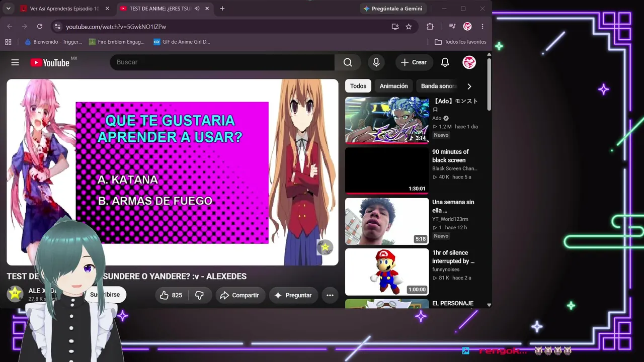
Task: Click the Preguntar button
Action: (x=293, y=295)
